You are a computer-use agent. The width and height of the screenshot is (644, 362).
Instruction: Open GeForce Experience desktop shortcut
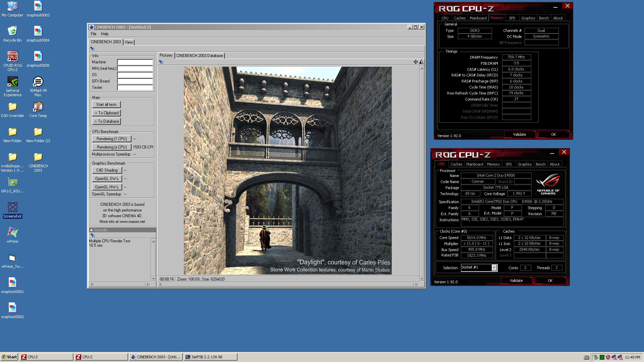pyautogui.click(x=12, y=86)
